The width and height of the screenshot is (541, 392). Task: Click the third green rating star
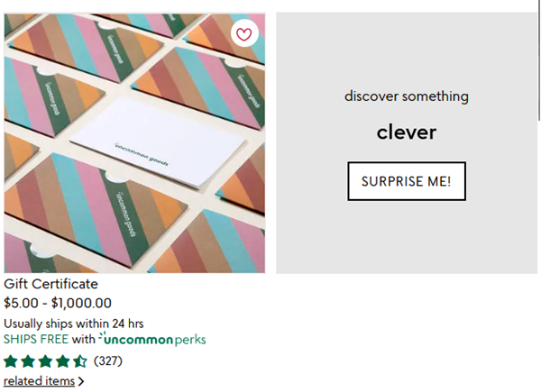(46, 361)
